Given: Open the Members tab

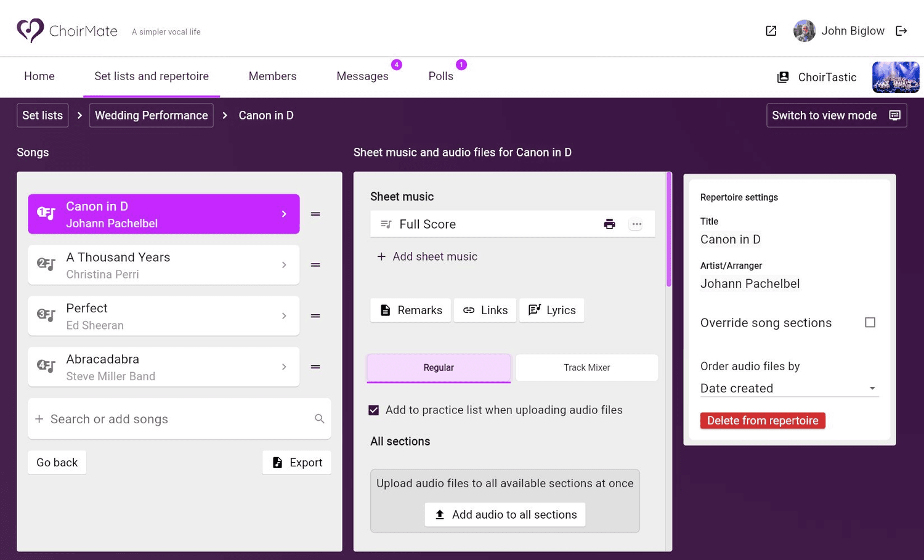Looking at the screenshot, I should pos(272,76).
